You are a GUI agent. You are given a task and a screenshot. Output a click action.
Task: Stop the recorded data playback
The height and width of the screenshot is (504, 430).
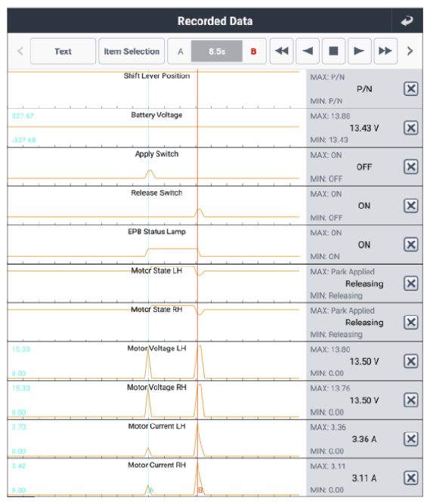click(x=333, y=51)
